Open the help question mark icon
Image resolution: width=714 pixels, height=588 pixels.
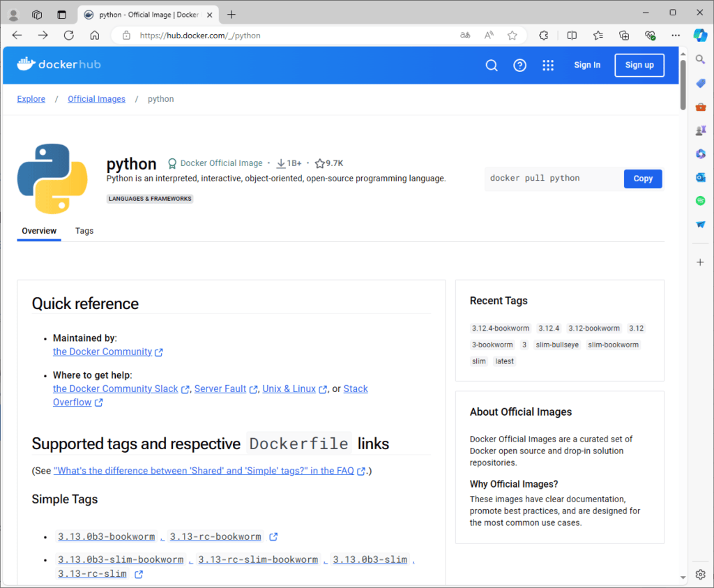[519, 65]
